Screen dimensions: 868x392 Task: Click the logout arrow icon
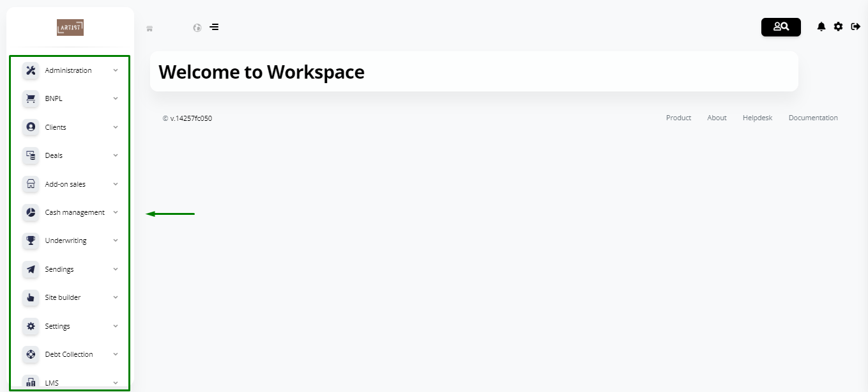856,27
